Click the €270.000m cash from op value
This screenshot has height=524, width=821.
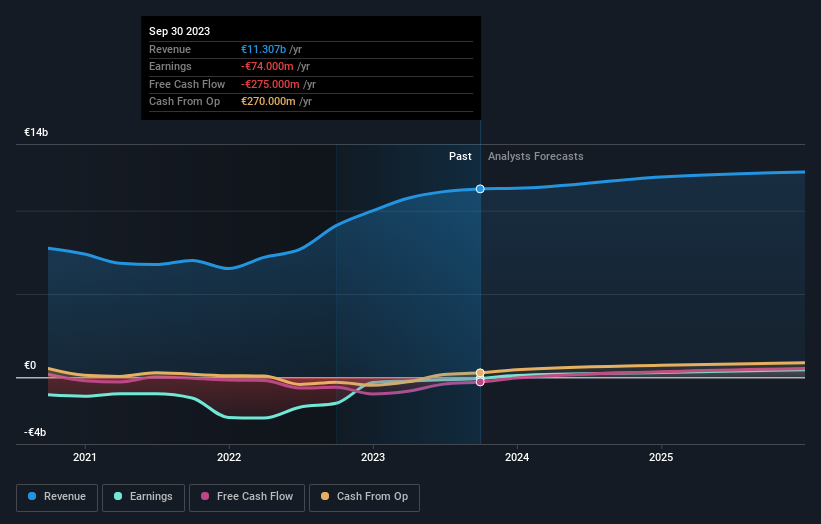(268, 102)
